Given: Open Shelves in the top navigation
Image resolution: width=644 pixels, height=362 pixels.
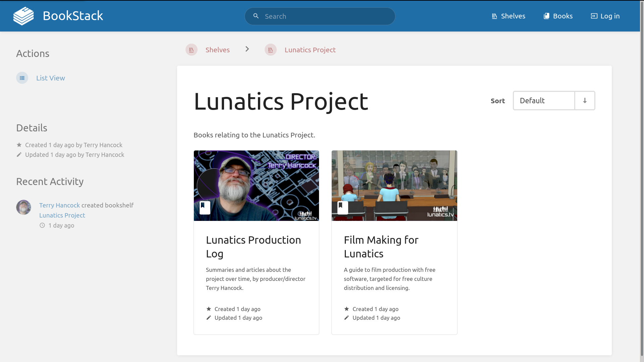Looking at the screenshot, I should click(x=508, y=16).
